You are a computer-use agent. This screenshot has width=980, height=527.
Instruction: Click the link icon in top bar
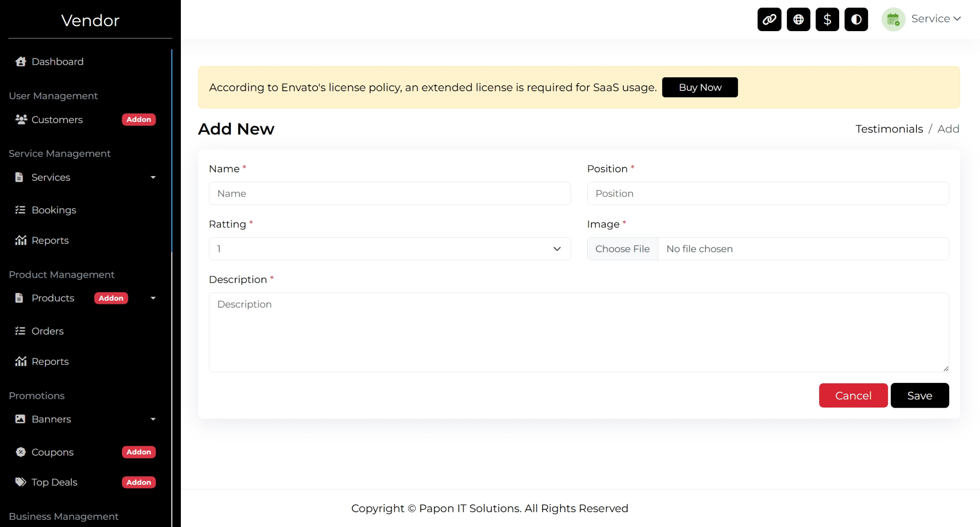coord(769,19)
